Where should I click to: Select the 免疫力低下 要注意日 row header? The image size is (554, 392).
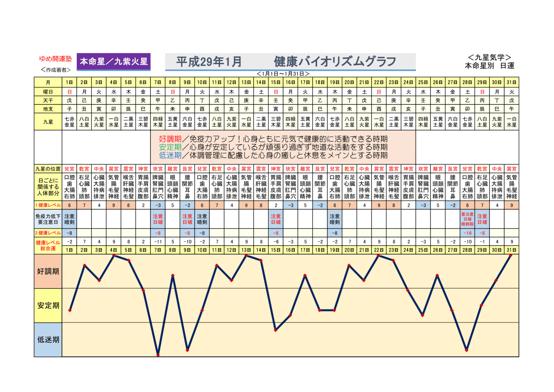(48, 219)
